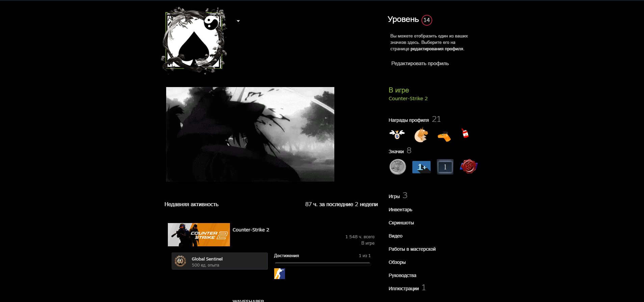Click the games count 3

[405, 195]
